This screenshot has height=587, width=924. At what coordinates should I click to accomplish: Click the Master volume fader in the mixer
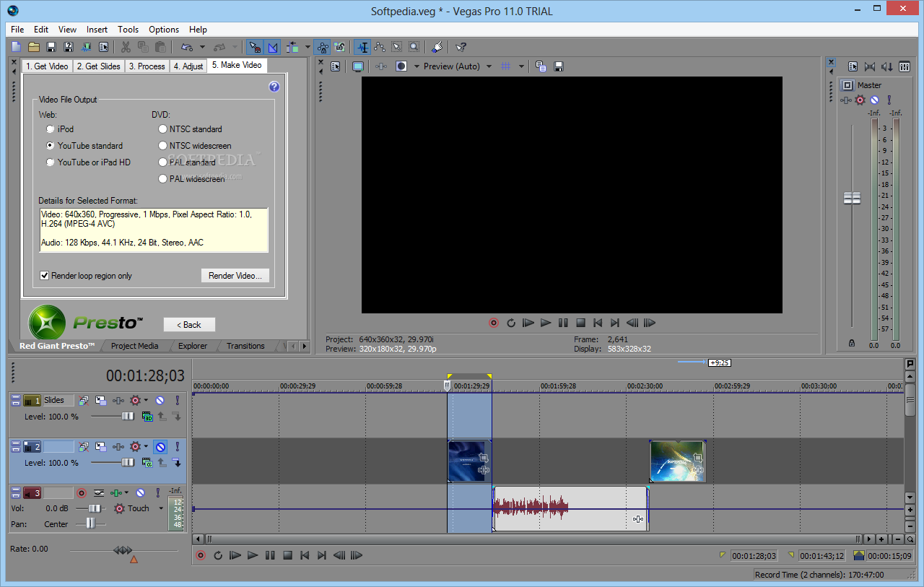click(x=853, y=198)
